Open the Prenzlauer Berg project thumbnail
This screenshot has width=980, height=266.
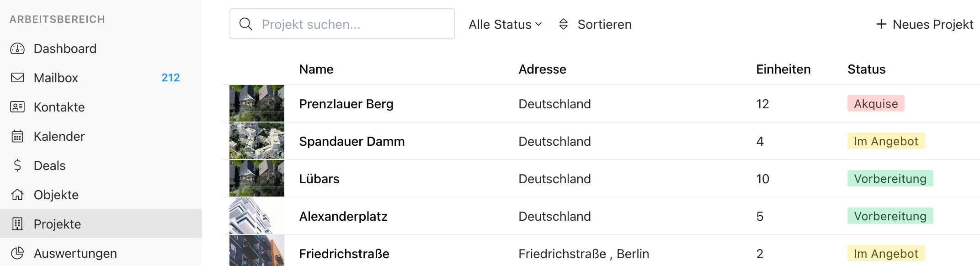(x=257, y=103)
